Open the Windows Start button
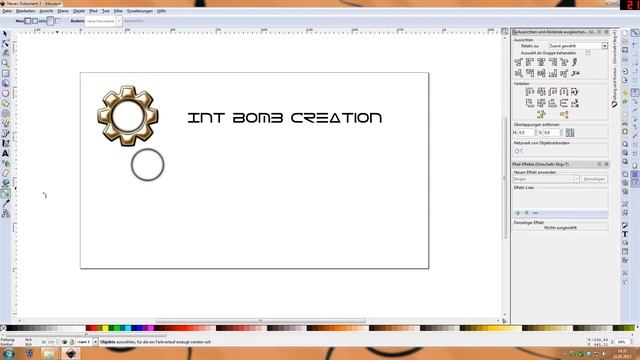Viewport: 640px width, 360px height. 9,353
